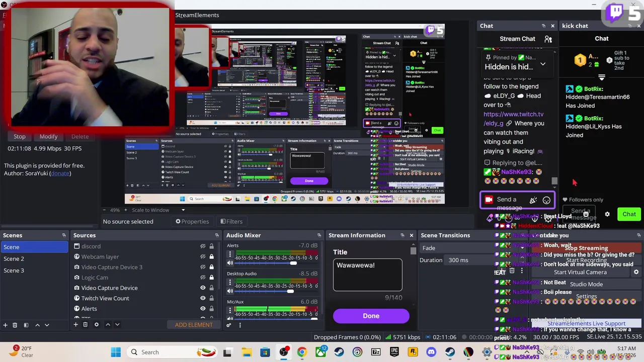The width and height of the screenshot is (644, 362).
Task: Click the Stop button under webcam preview
Action: pos(20,137)
